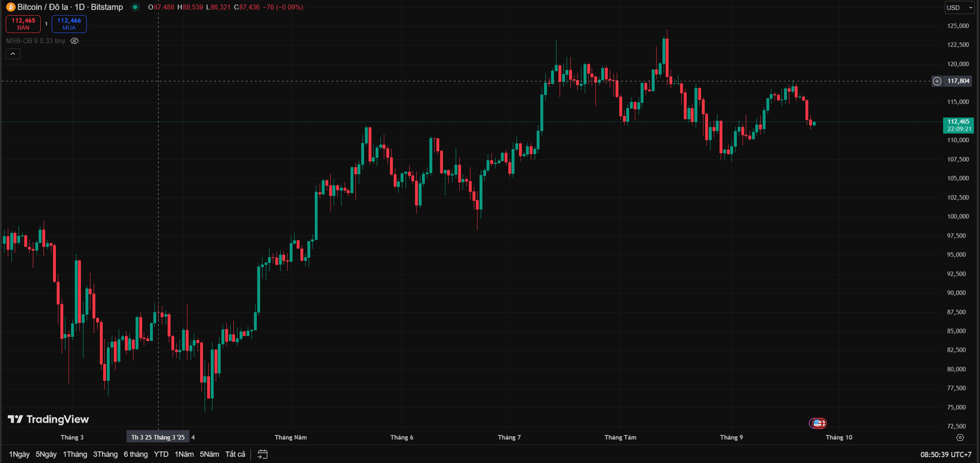Select the MSB-OB 9 0.33 tiny indicator
980x463 pixels.
click(35, 41)
